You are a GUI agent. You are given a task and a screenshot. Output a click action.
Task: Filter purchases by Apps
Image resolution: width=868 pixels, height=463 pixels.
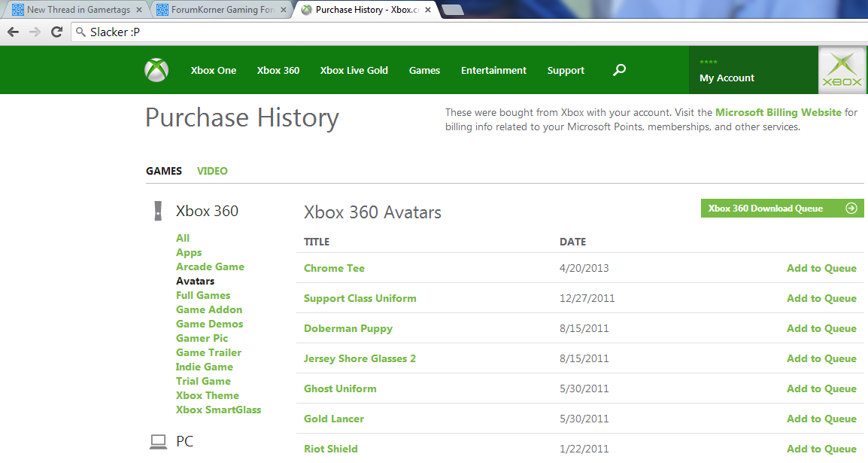point(189,252)
